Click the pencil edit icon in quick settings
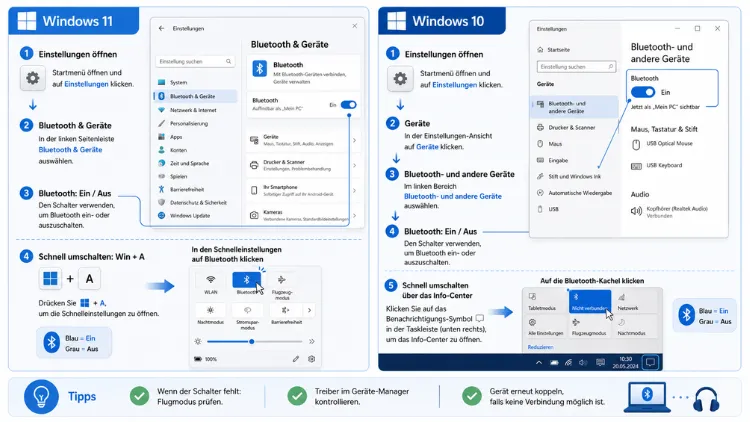The height and width of the screenshot is (422, 750). [x=296, y=359]
